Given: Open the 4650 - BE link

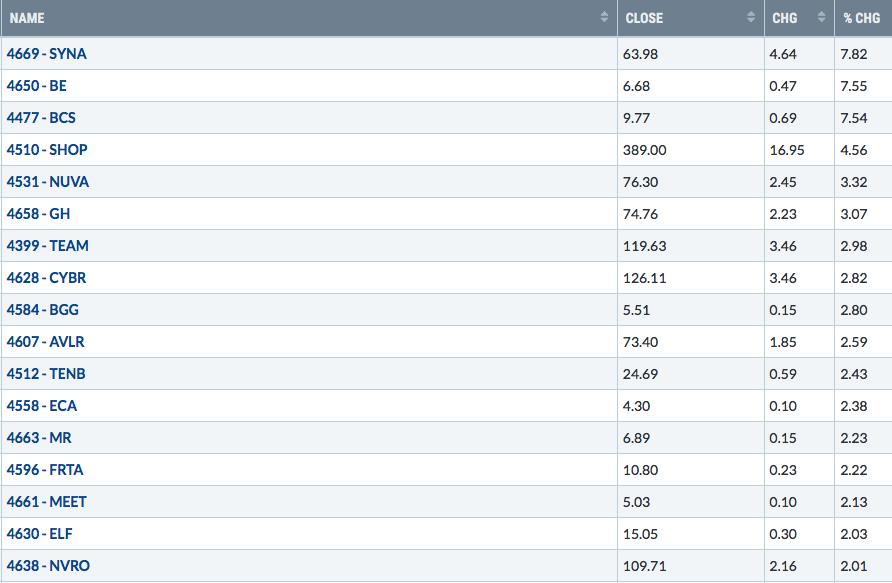Looking at the screenshot, I should coord(36,86).
